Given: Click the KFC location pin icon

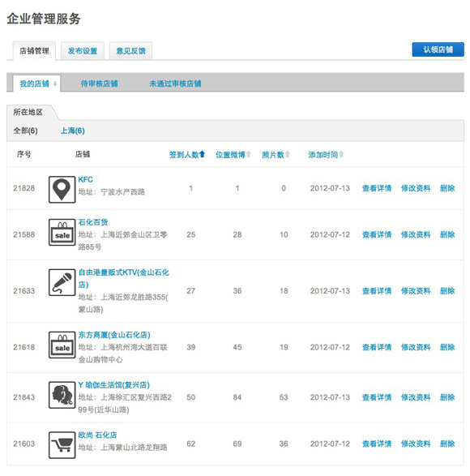Looking at the screenshot, I should coord(62,190).
